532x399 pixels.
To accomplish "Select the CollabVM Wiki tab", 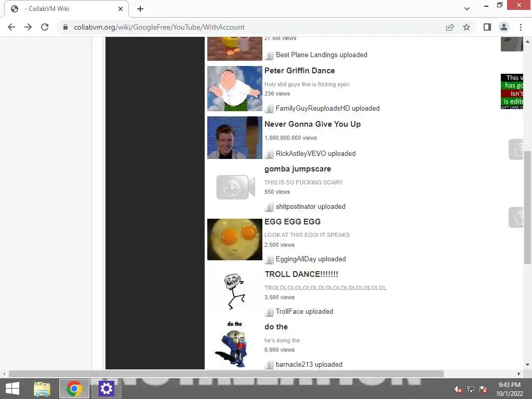I will pos(66,9).
